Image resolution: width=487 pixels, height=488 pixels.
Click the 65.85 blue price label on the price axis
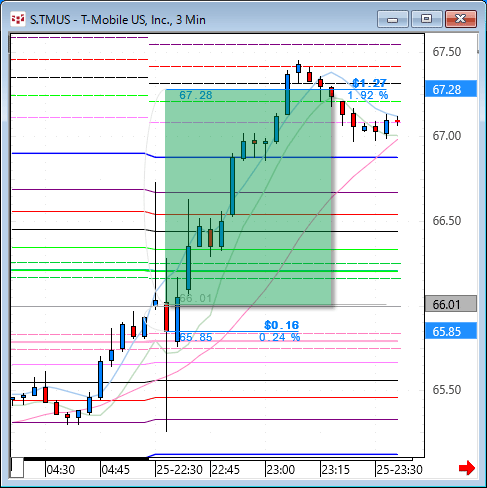[451, 331]
